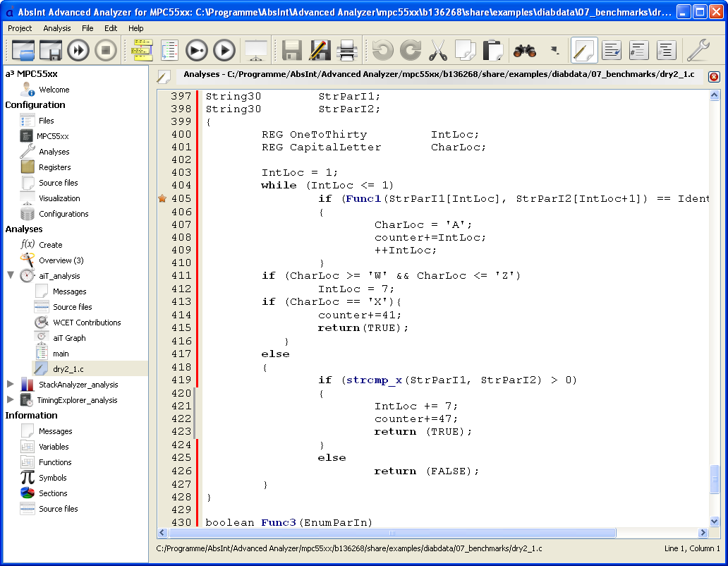Viewport: 728px width, 566px height.
Task: Click the small arrow icon next to the binoculars
Action: (555, 49)
